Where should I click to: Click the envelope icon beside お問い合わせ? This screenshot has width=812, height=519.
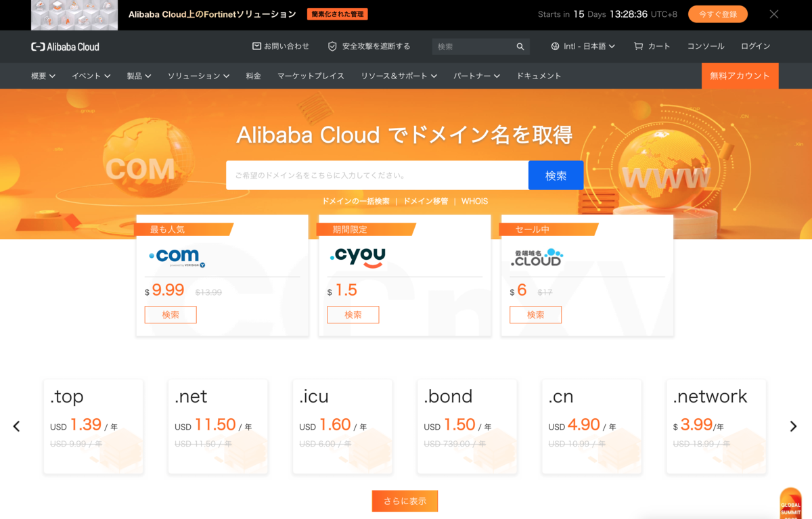(x=256, y=46)
